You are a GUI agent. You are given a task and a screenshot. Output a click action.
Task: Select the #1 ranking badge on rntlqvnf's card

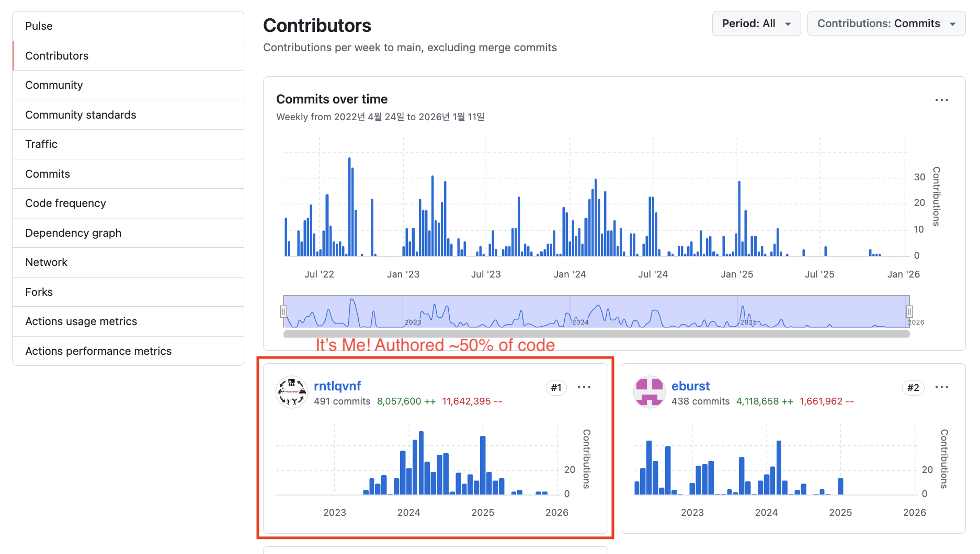[556, 387]
